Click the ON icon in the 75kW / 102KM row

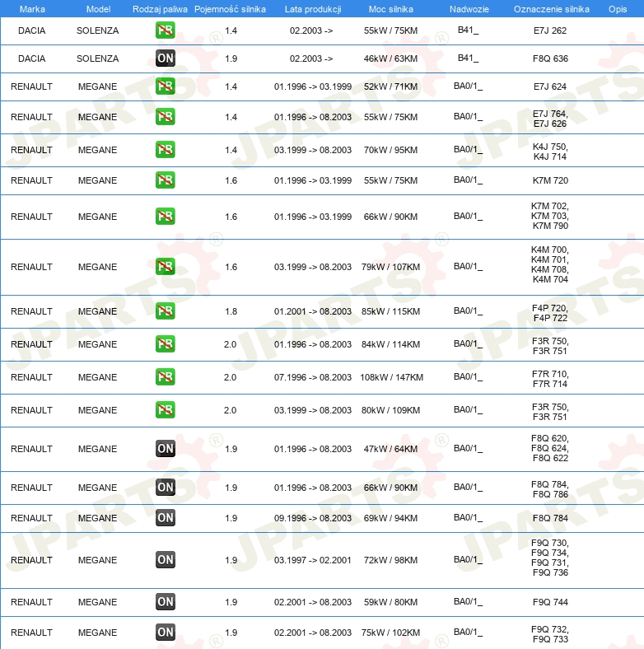coord(165,633)
